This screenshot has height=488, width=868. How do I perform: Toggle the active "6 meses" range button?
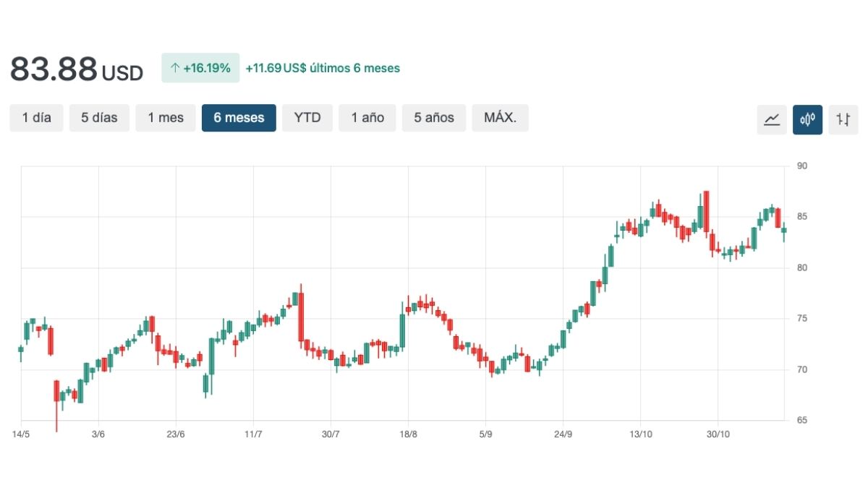pyautogui.click(x=239, y=117)
